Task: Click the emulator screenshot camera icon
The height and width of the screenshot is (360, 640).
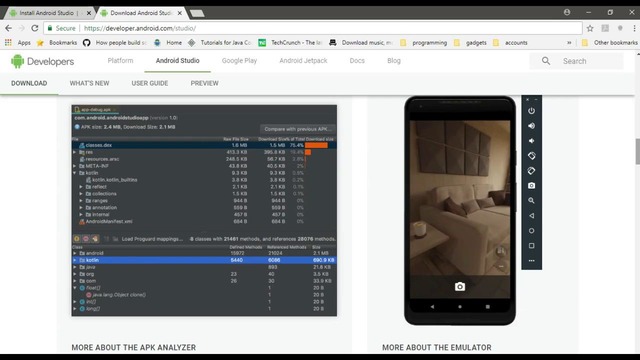Action: tap(531, 186)
